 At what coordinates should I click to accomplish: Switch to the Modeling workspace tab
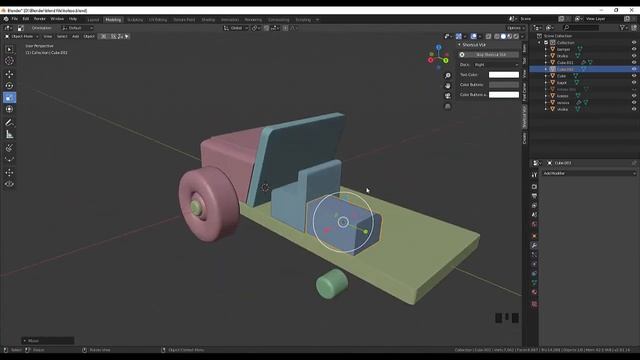pos(113,20)
